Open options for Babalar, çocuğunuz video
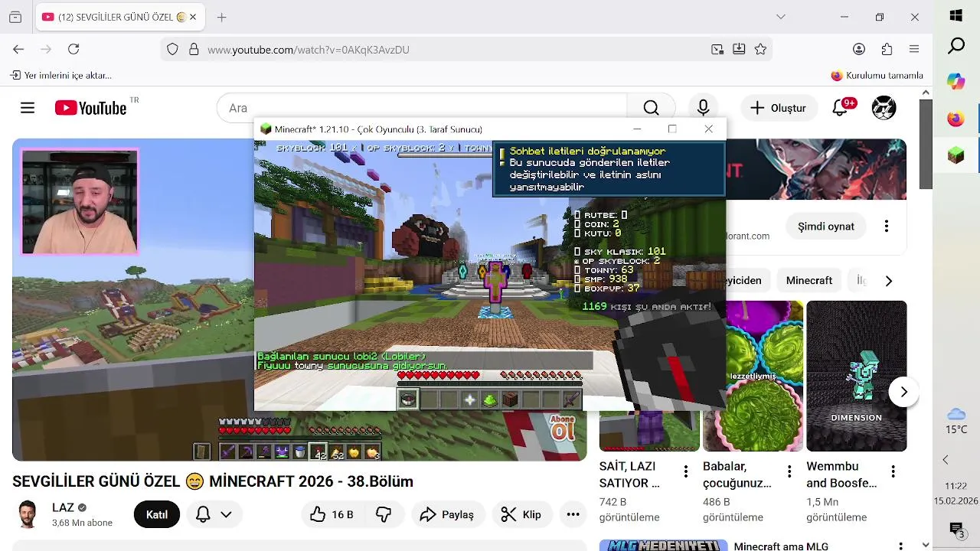This screenshot has width=980, height=551. [x=789, y=471]
